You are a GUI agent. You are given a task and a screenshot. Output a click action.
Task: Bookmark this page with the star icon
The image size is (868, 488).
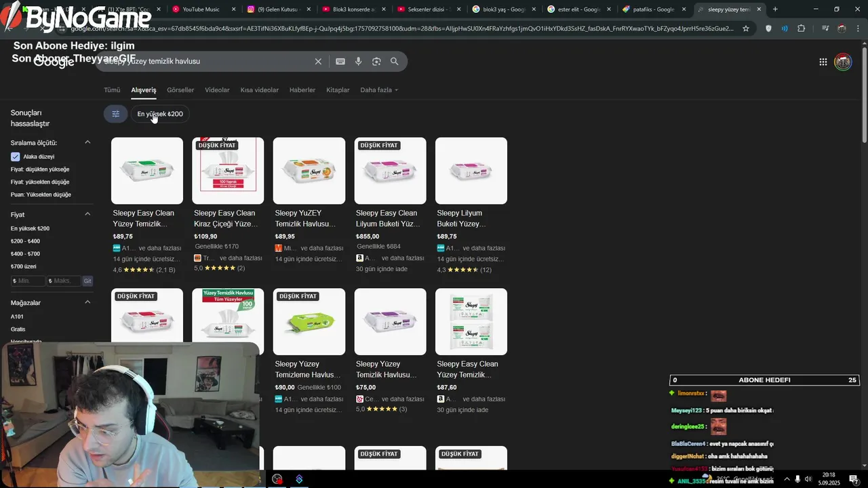(746, 28)
